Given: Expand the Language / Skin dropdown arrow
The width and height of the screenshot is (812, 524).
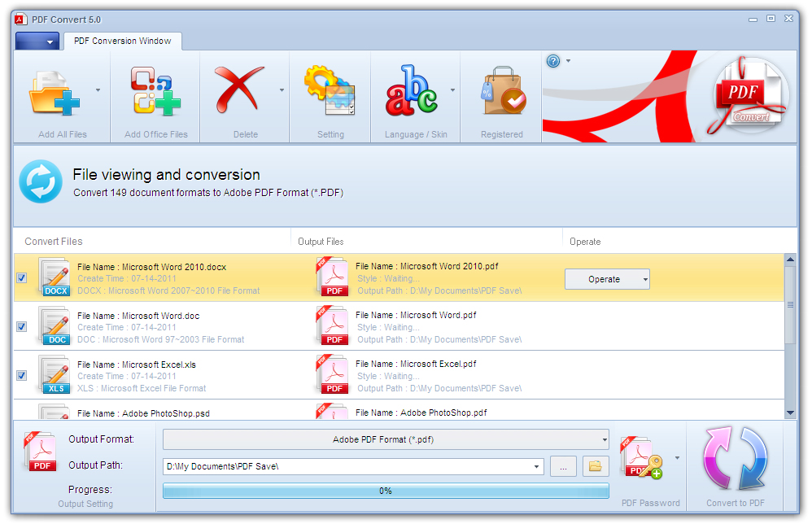Looking at the screenshot, I should click(452, 90).
